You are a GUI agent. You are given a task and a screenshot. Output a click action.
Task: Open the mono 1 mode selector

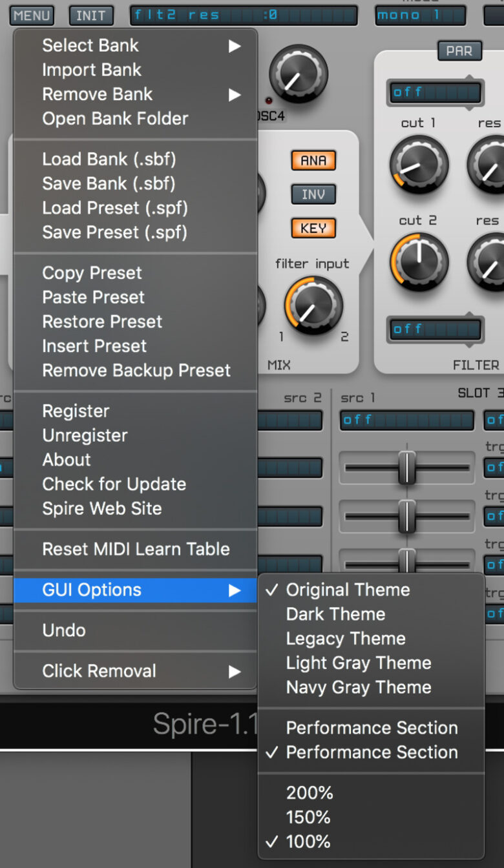(x=420, y=15)
